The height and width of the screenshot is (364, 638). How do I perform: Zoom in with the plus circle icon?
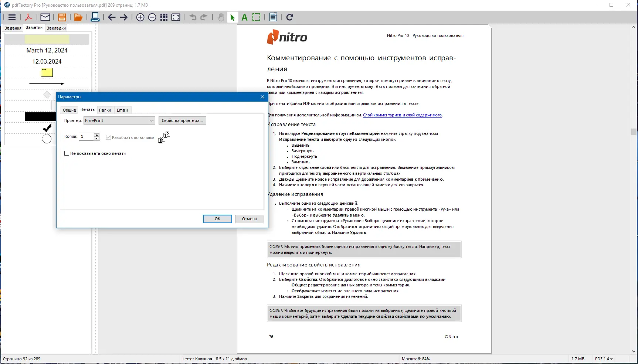(140, 17)
